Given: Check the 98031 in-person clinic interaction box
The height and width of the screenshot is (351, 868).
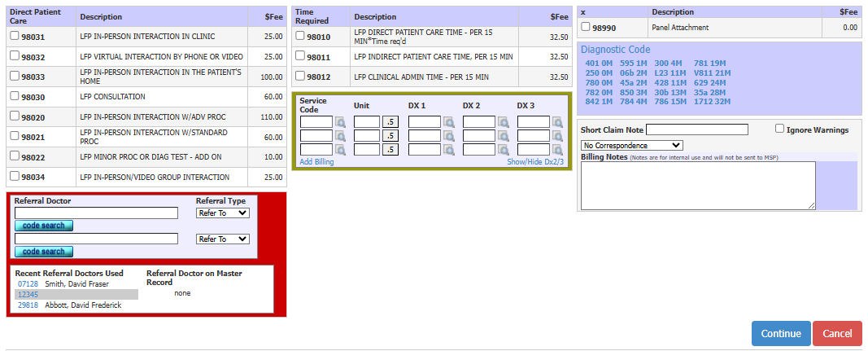Looking at the screenshot, I should (15, 37).
